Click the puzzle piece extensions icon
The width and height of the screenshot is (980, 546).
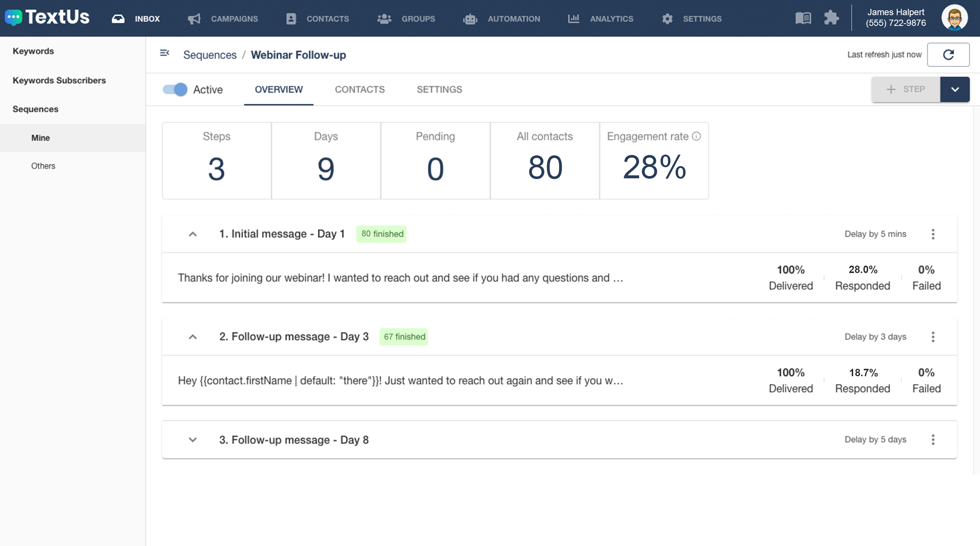tap(831, 18)
